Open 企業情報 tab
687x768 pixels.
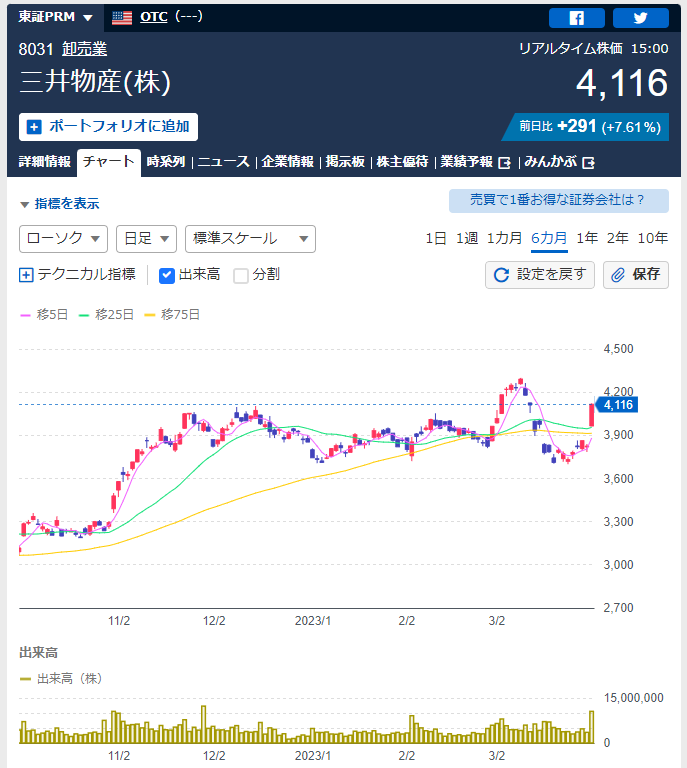287,162
